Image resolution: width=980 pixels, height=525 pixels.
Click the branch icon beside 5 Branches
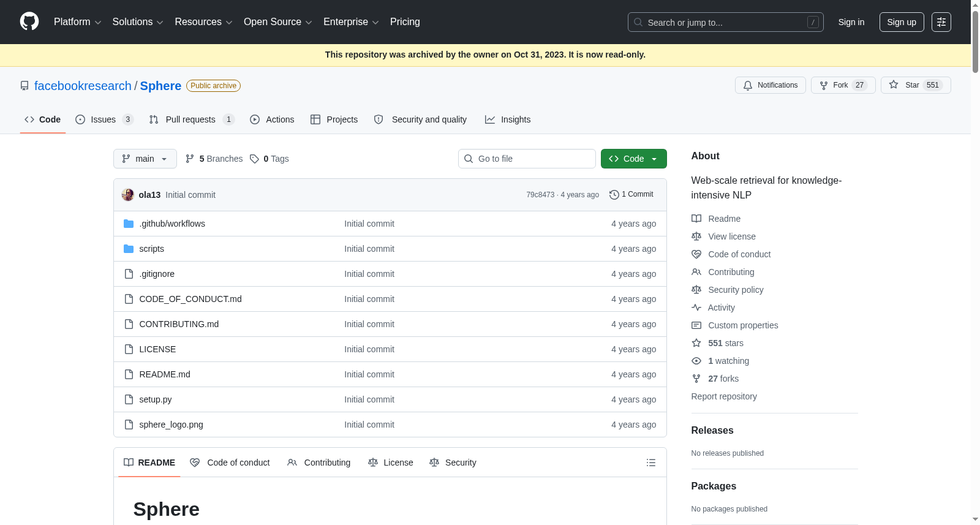[190, 159]
